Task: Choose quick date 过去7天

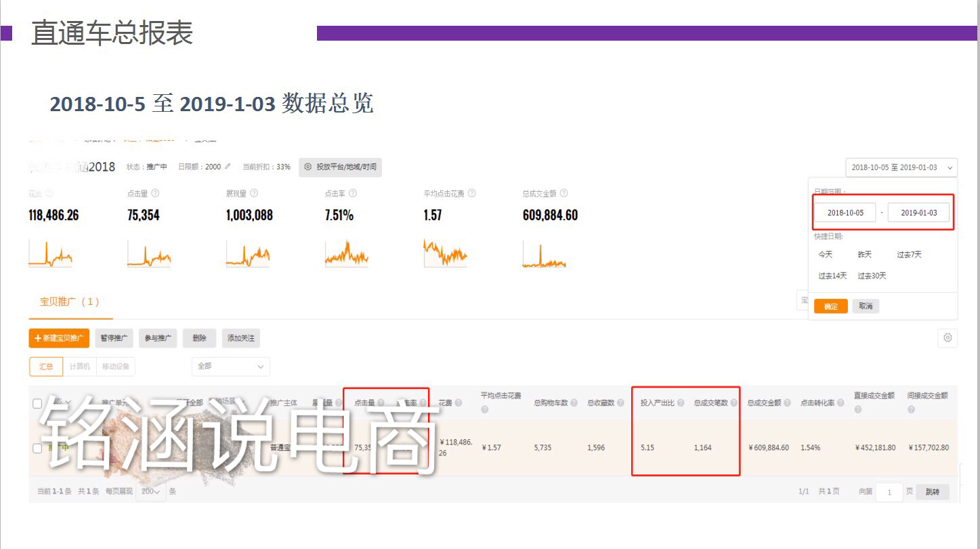Action: tap(910, 255)
